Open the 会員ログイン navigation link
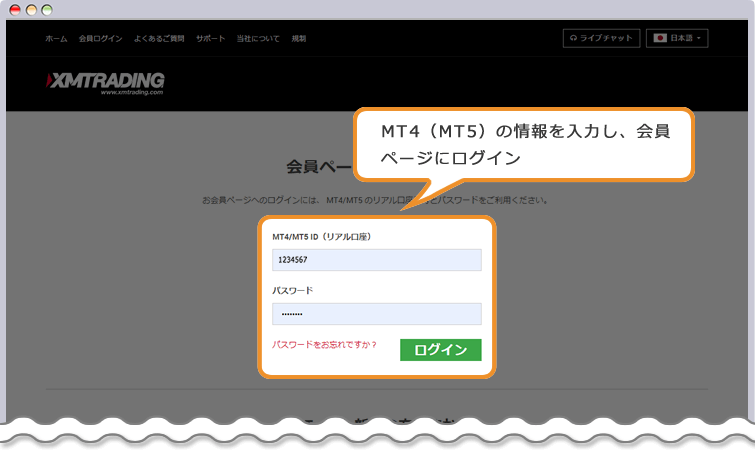755x450 pixels. point(101,39)
